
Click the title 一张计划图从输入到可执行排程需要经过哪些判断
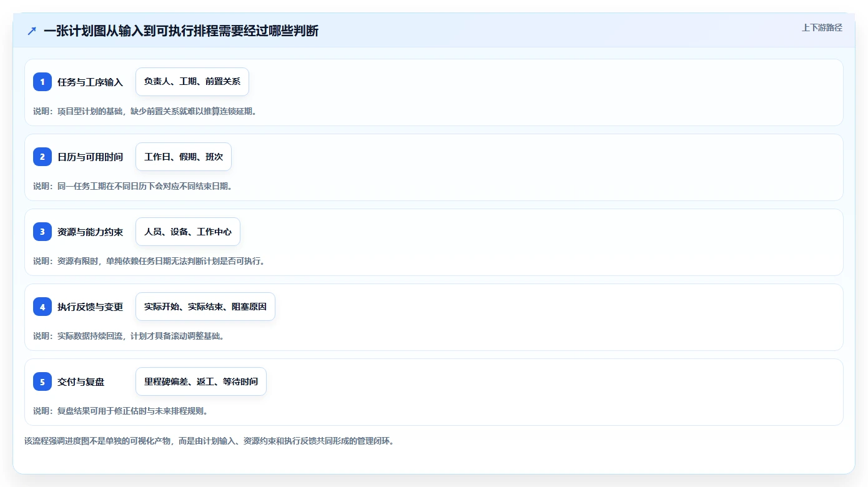coord(181,31)
